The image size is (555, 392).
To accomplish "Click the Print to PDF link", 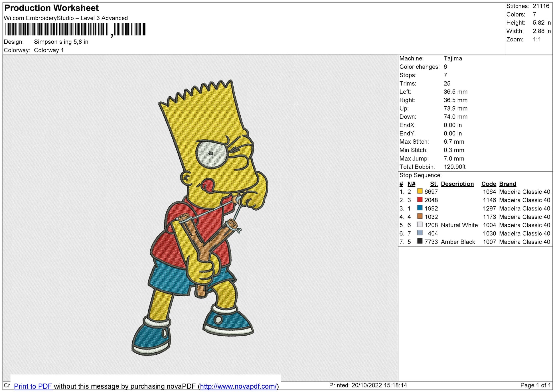I will point(33,386).
